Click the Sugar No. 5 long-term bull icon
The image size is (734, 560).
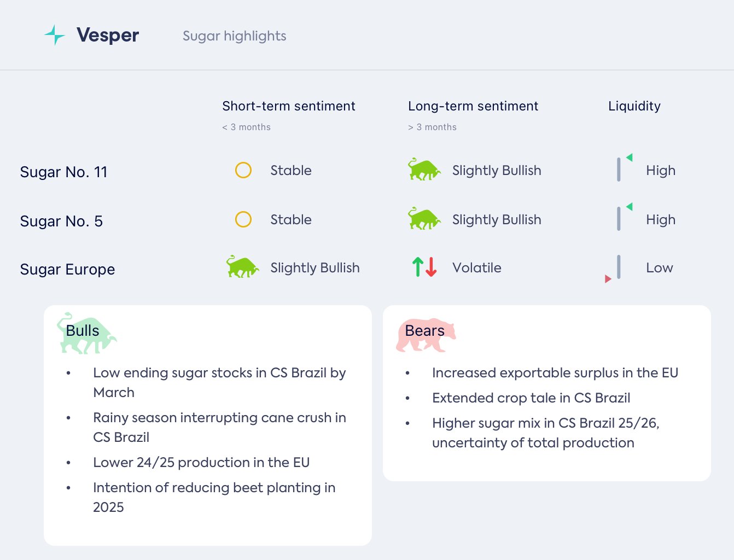pyautogui.click(x=424, y=219)
